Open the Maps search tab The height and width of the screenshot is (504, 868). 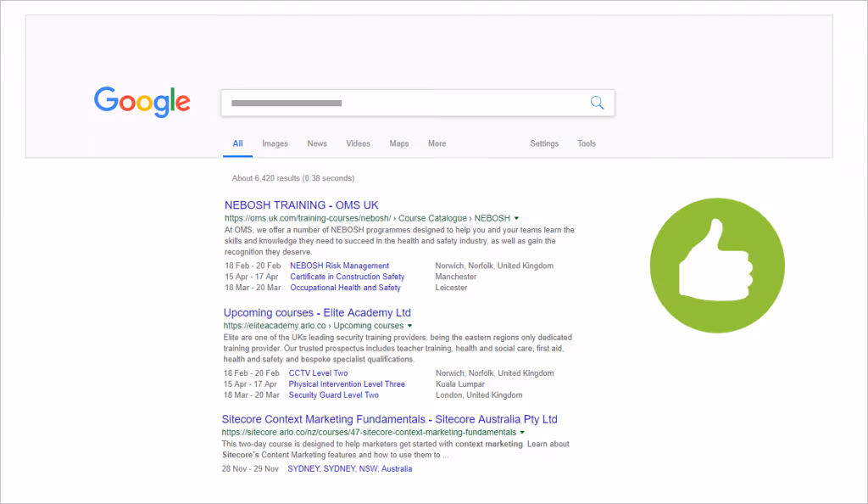[x=398, y=143]
